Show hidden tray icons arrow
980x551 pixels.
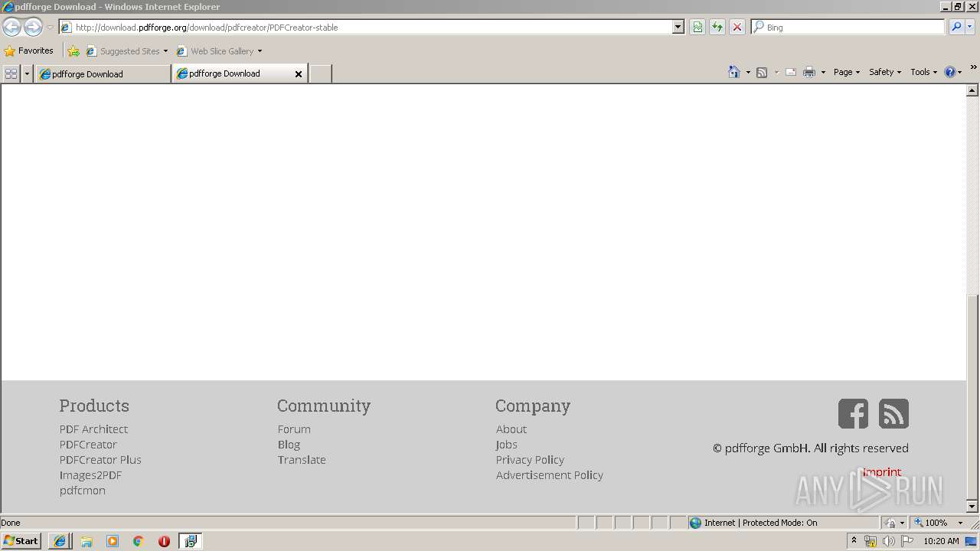(x=854, y=540)
